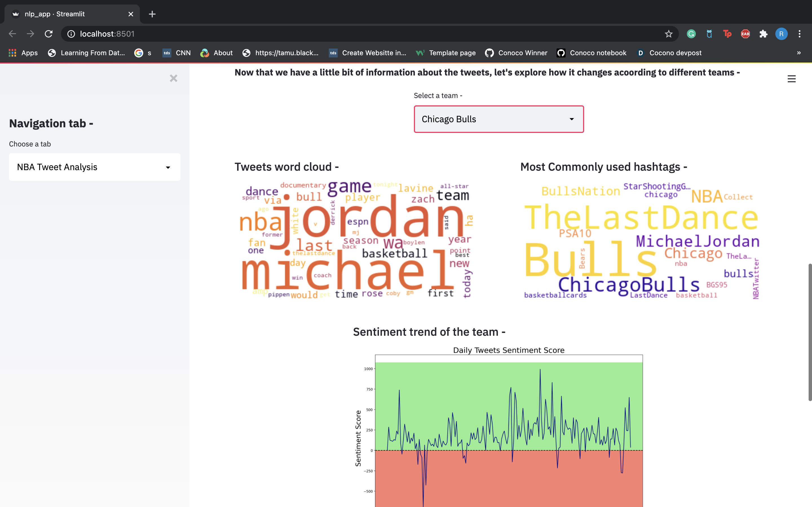Open Chrome three-dot menu
Viewport: 812px width, 507px height.
(799, 34)
